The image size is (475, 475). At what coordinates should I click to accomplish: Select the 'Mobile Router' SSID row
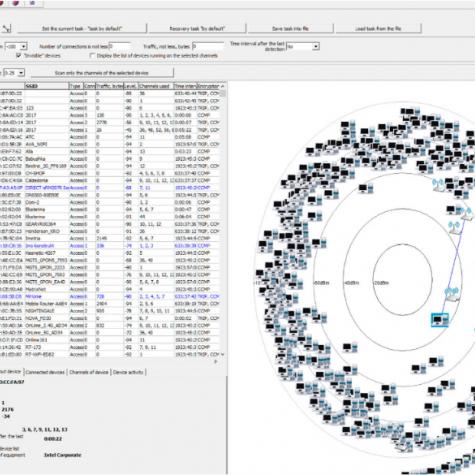click(x=110, y=304)
